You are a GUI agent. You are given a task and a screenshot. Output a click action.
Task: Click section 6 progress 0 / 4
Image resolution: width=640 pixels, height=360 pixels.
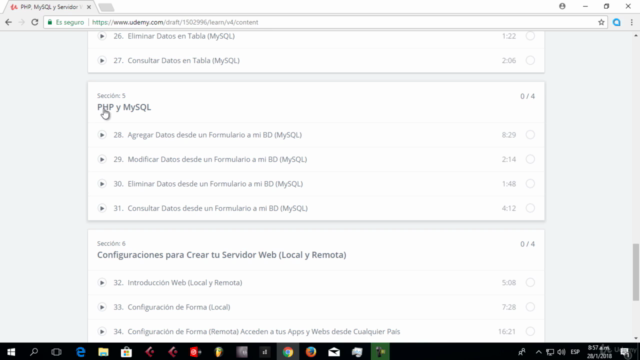pos(527,244)
